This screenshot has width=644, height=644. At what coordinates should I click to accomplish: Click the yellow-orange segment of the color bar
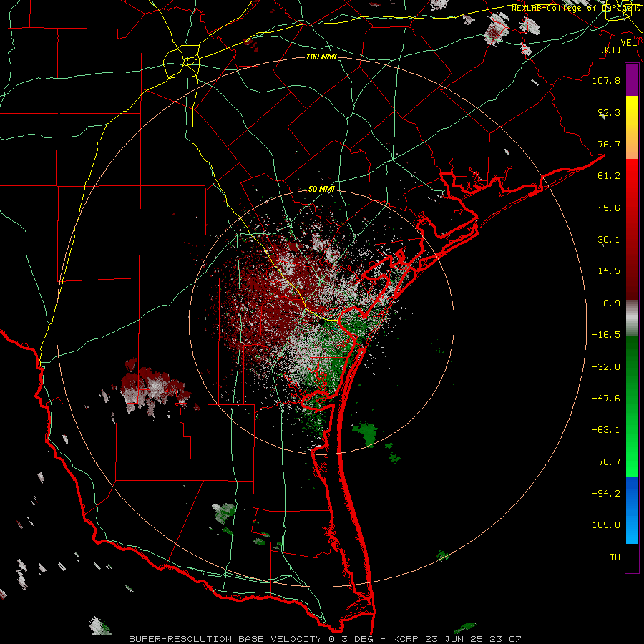632,127
